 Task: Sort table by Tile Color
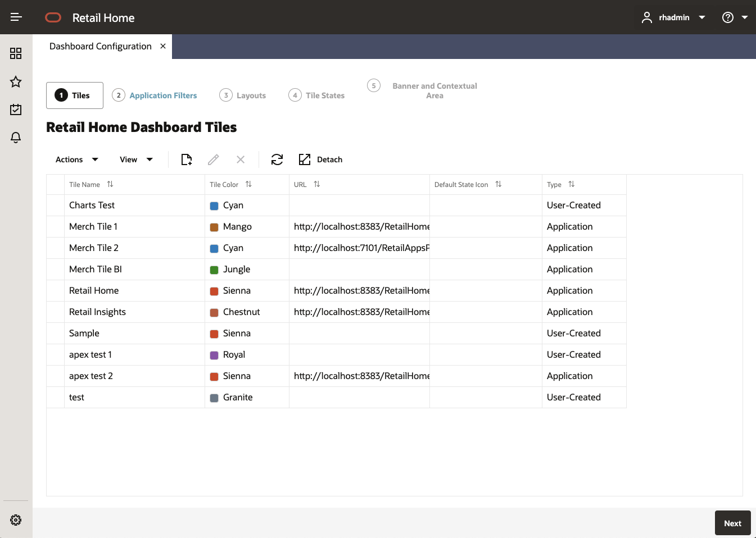248,184
